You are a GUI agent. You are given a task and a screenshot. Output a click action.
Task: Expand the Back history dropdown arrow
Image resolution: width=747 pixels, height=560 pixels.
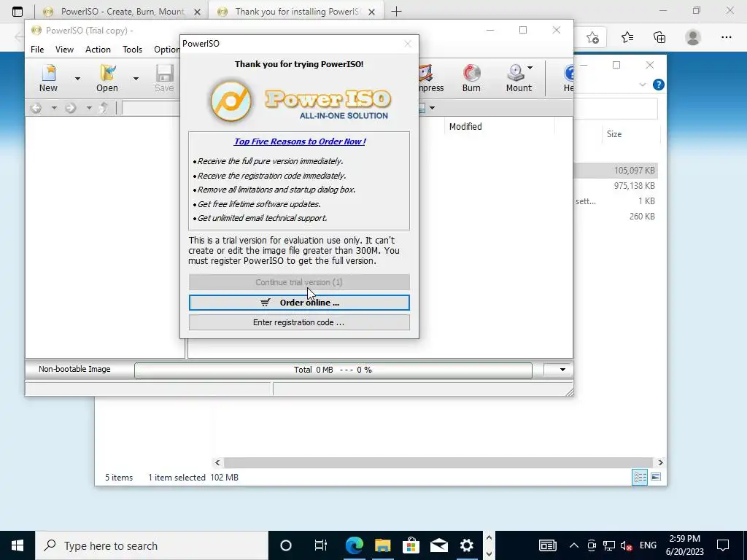(x=54, y=108)
